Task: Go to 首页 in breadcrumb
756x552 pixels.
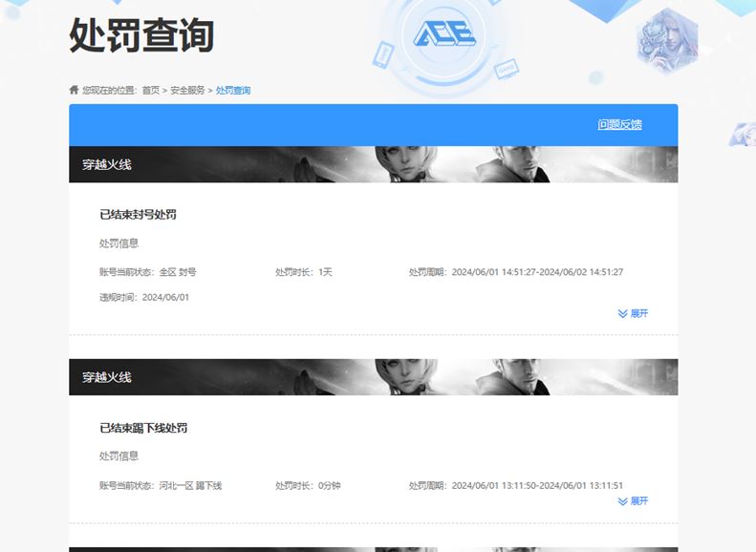Action: click(x=150, y=90)
